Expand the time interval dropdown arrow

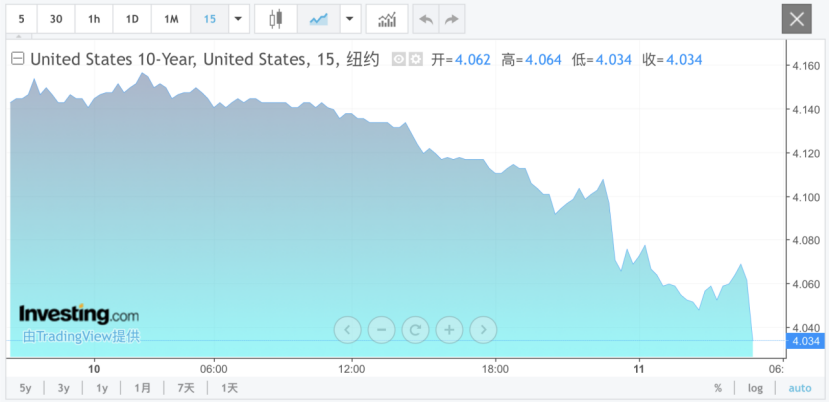(238, 19)
